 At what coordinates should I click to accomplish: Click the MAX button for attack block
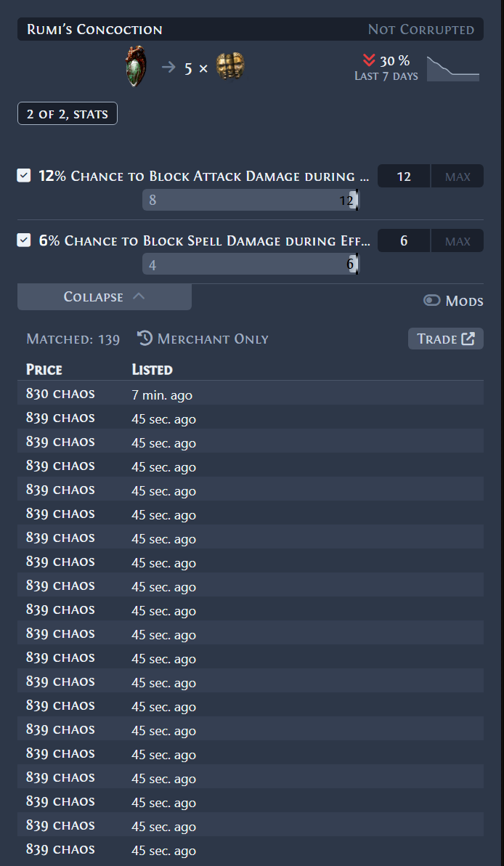[x=458, y=177]
